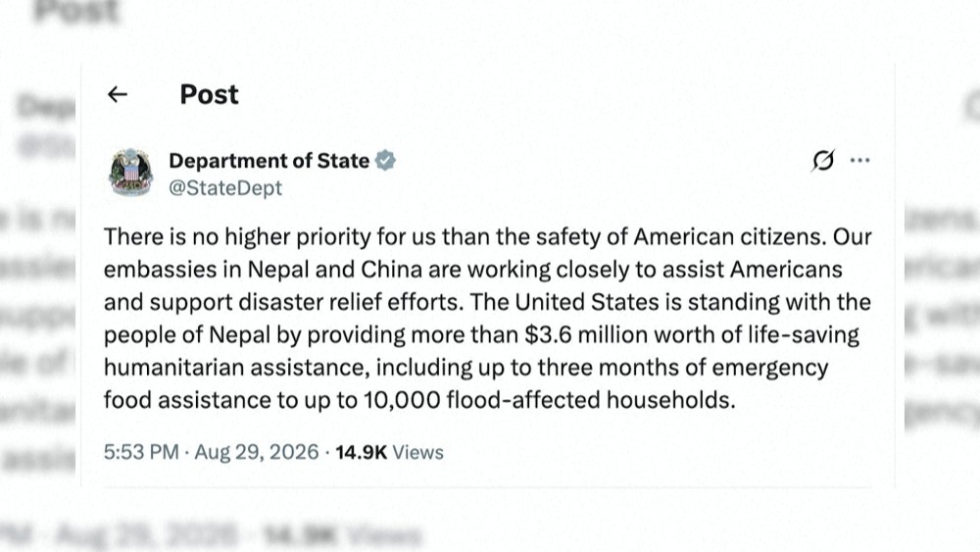
Task: Open the three-dot more options menu
Action: point(860,161)
